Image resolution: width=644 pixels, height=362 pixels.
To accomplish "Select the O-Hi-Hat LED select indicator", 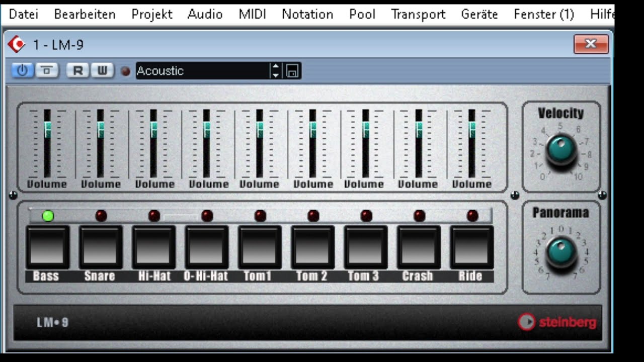I will coord(207,216).
